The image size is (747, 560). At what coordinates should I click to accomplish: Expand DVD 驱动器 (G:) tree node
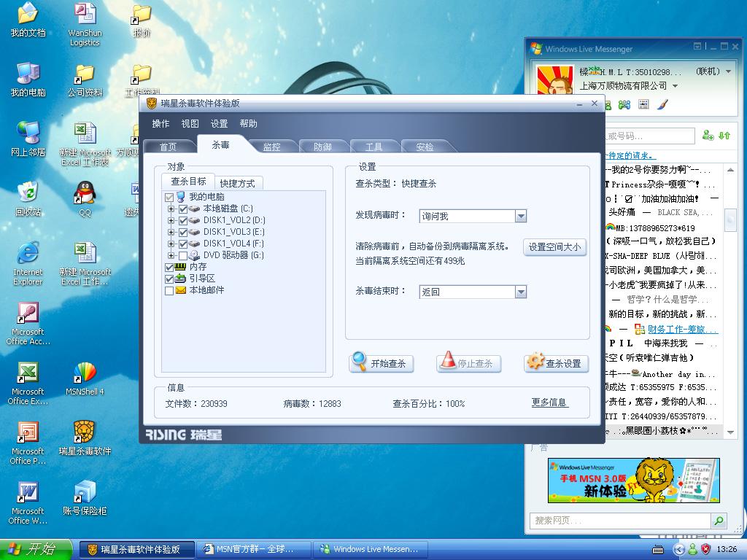tap(171, 256)
